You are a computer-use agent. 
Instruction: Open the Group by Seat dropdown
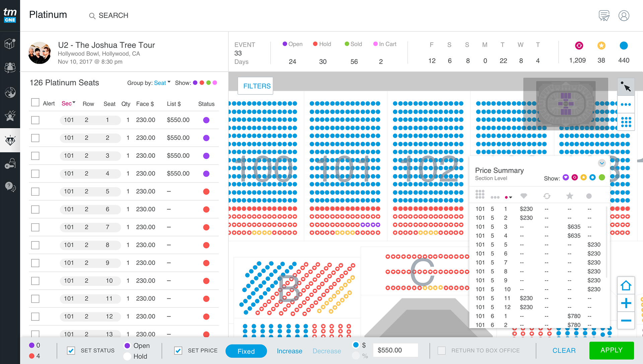162,83
